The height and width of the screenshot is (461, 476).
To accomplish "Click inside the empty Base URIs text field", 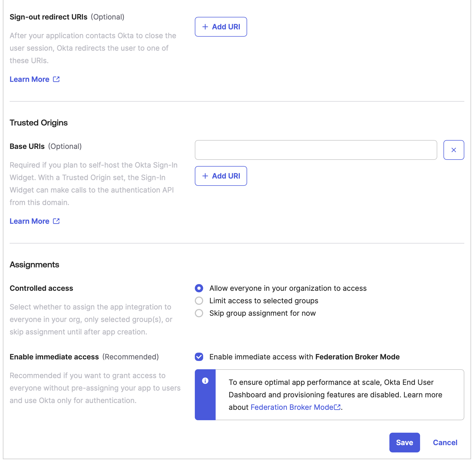I will [316, 150].
